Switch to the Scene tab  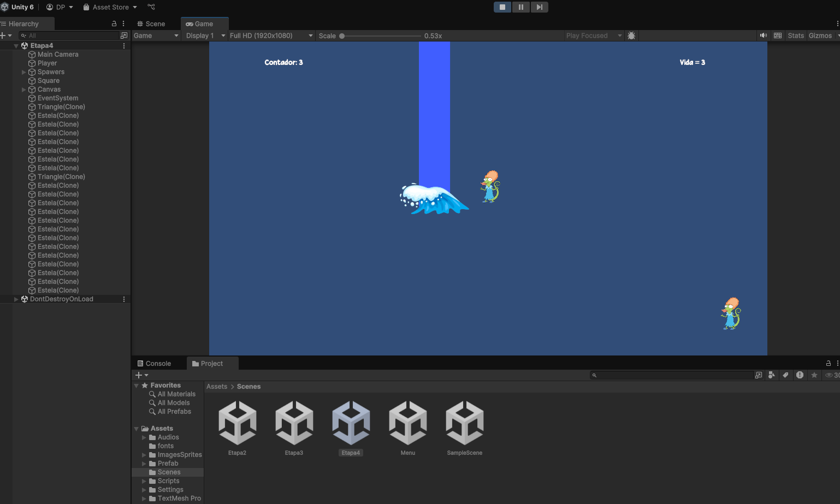coord(151,23)
